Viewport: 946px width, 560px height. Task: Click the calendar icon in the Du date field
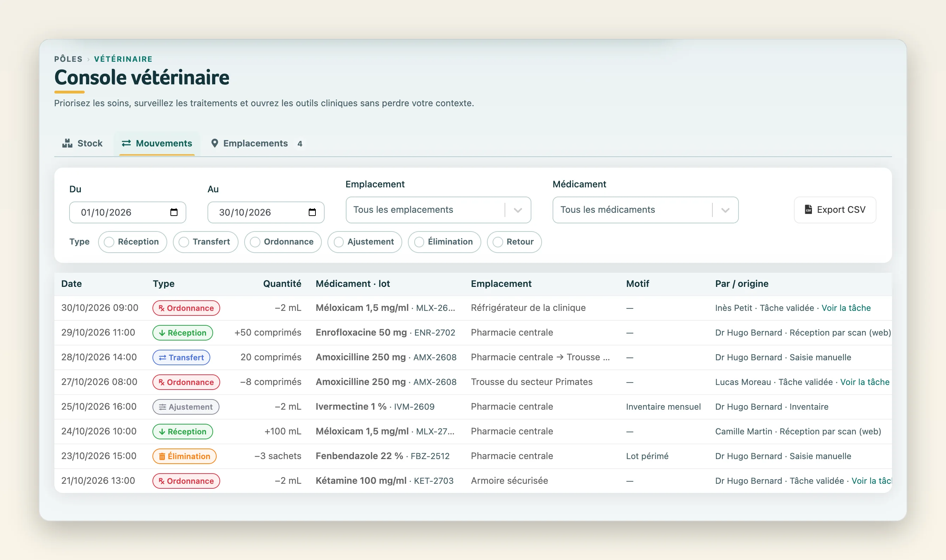pos(174,212)
